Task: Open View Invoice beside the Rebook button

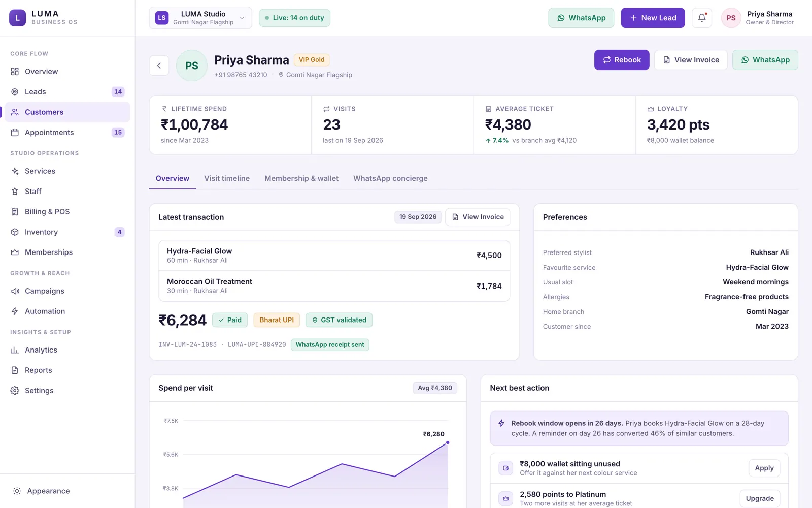Action: pyautogui.click(x=691, y=60)
